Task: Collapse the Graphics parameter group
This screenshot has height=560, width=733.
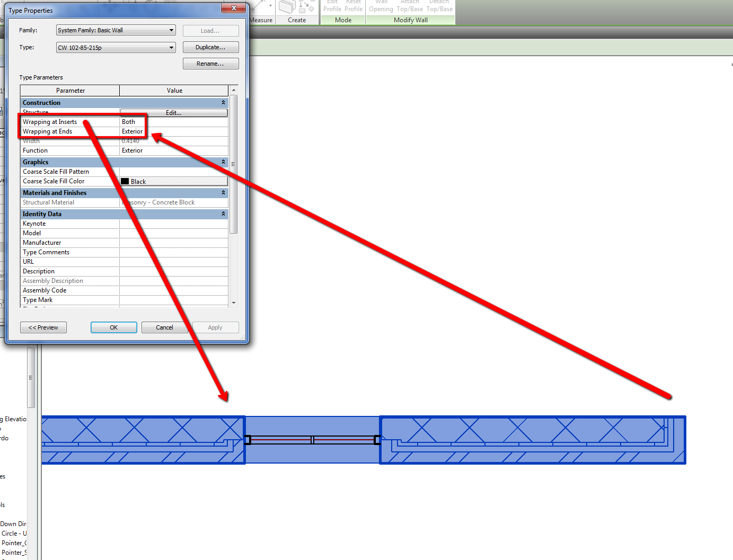Action: point(223,162)
